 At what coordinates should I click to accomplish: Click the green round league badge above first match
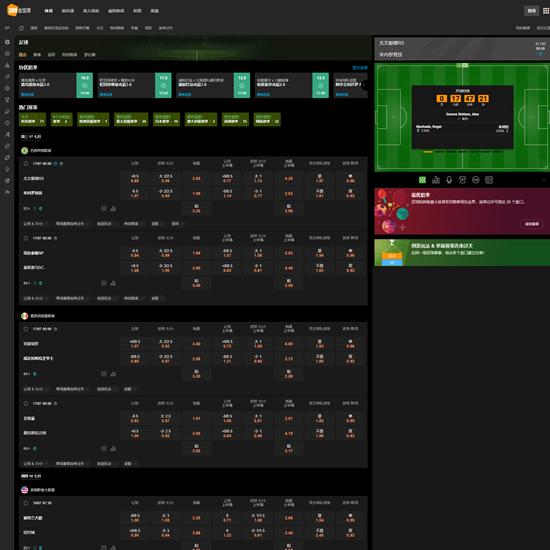coord(24,150)
